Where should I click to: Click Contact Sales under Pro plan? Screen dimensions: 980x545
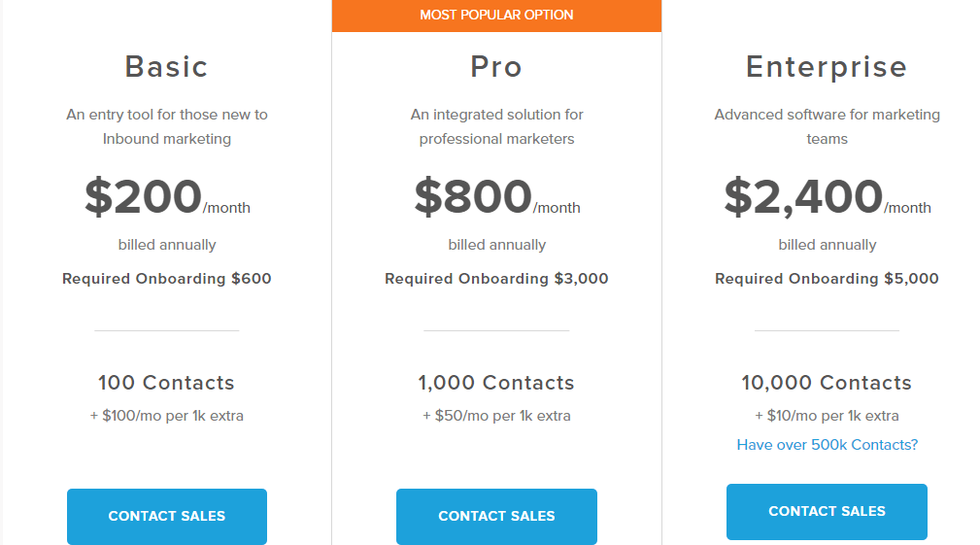coord(497,516)
